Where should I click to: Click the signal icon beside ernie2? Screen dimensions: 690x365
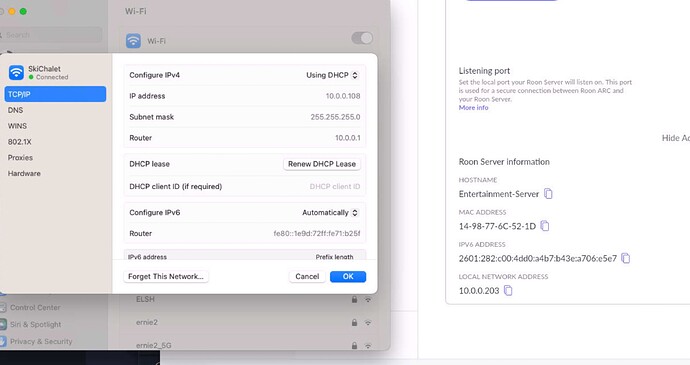368,322
